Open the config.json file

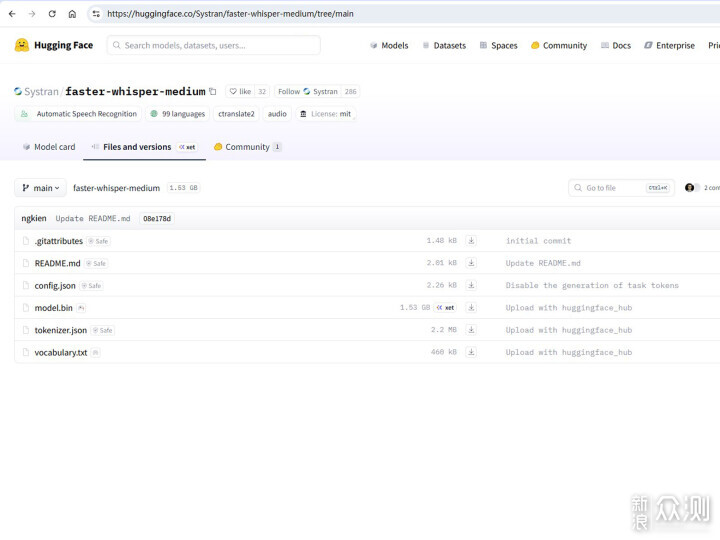tap(55, 286)
